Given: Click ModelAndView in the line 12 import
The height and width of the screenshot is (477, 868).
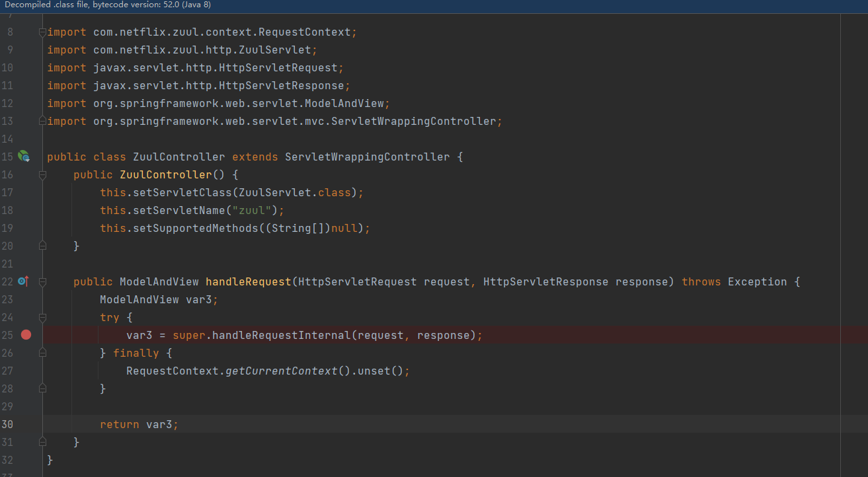Looking at the screenshot, I should tap(344, 103).
